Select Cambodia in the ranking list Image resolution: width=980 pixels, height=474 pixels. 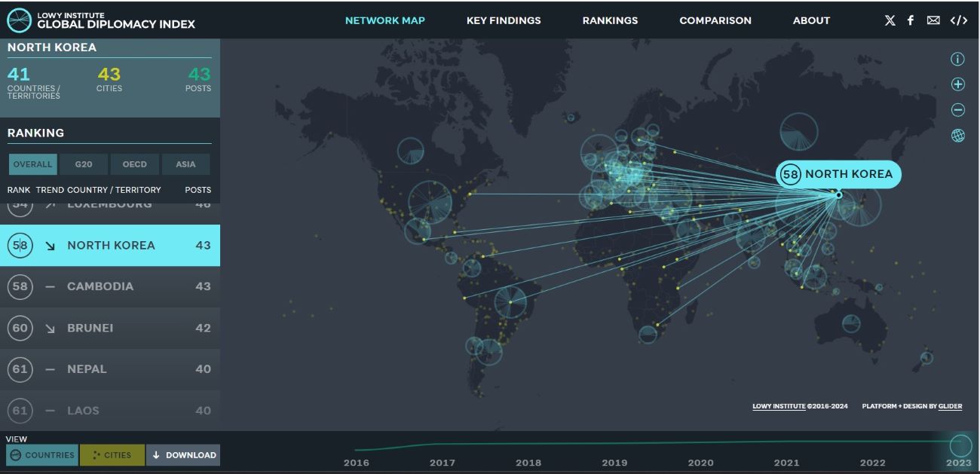[x=110, y=286]
